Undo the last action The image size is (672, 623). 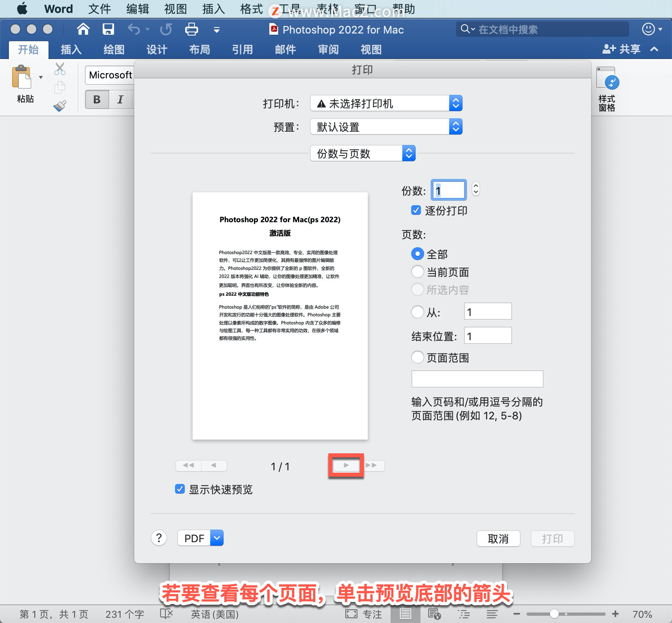click(134, 29)
